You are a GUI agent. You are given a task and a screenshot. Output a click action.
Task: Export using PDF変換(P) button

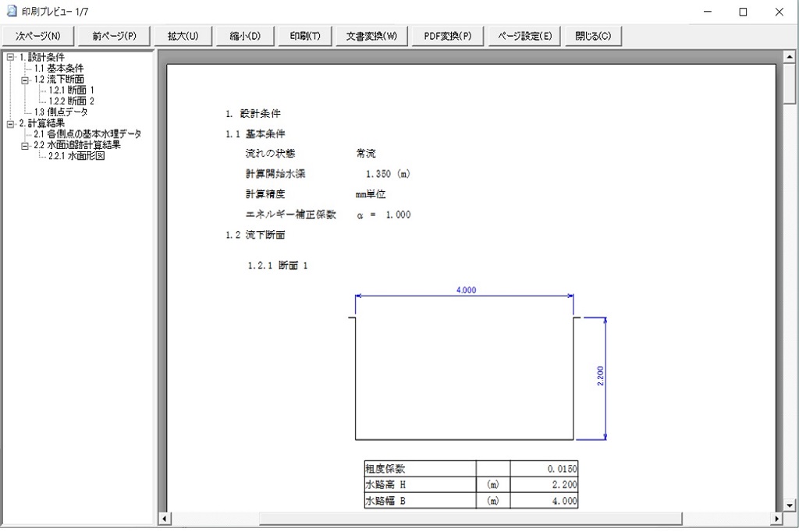(447, 36)
